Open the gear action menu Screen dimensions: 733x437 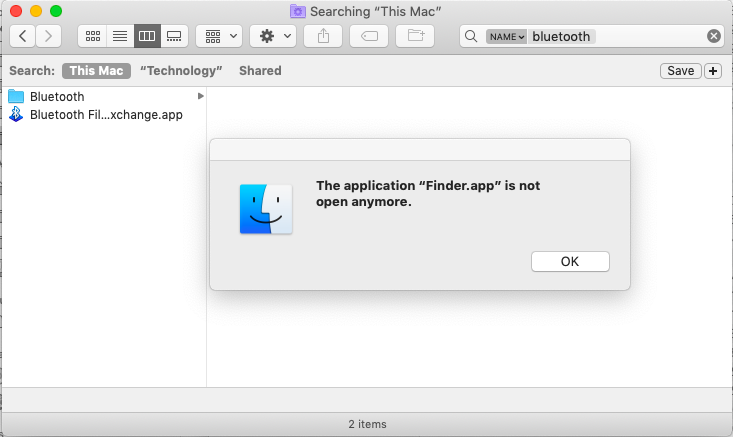(273, 36)
